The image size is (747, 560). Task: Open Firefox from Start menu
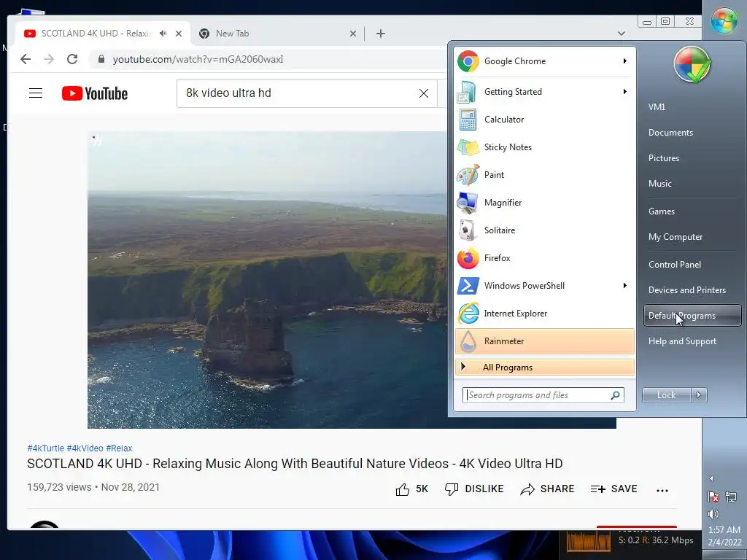[544, 257]
